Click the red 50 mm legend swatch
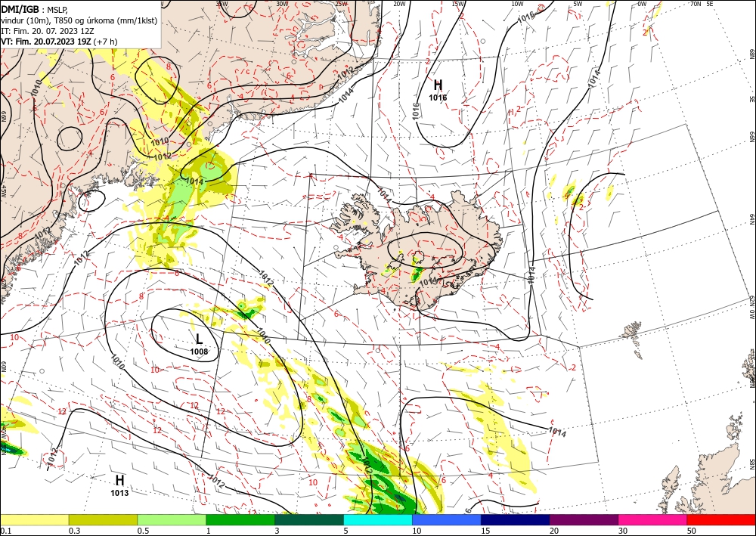 [x=721, y=519]
